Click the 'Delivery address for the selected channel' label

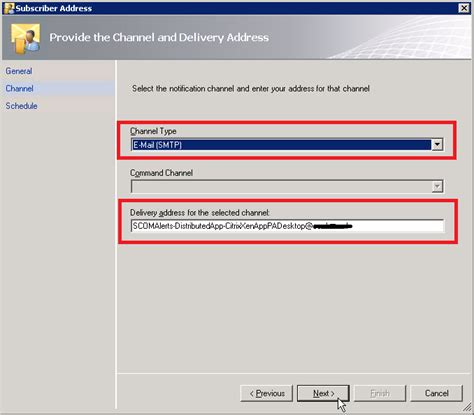200,213
